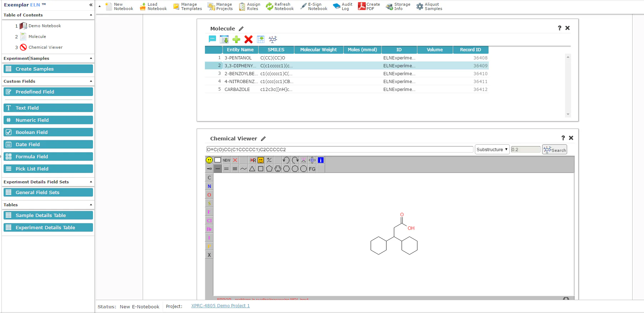644x313 pixels.
Task: Click New Notebook in the top toolbar
Action: [x=119, y=6]
